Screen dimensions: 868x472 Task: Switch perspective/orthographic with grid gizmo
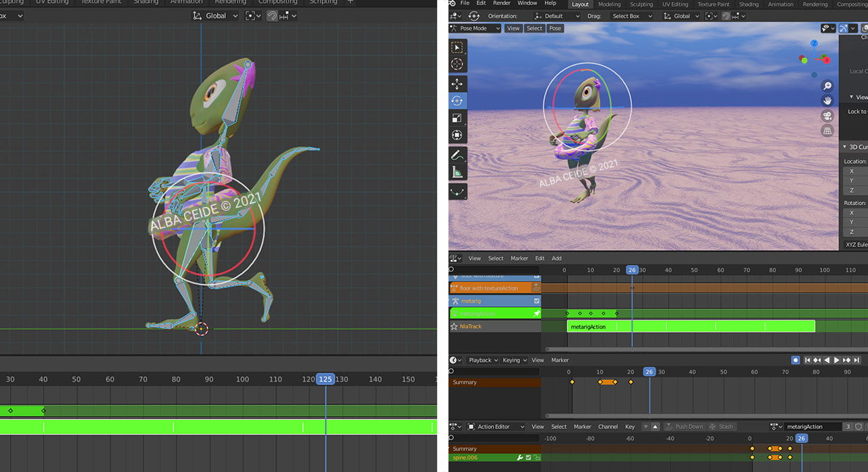828,131
